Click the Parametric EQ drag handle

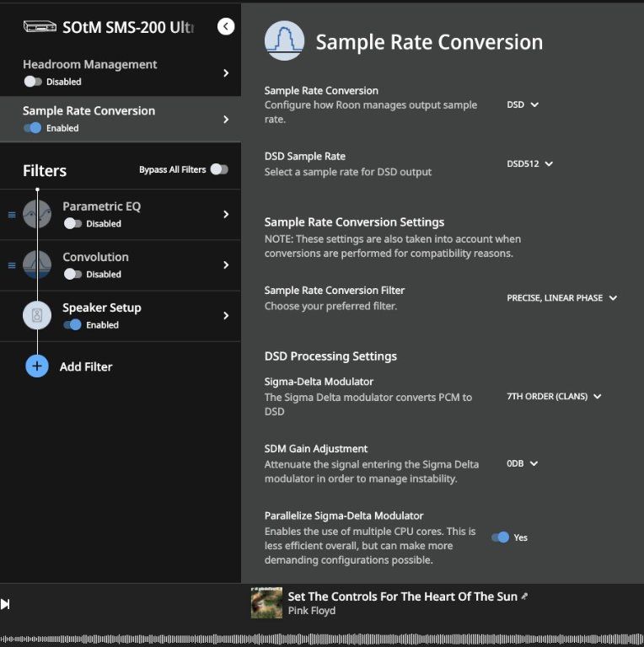[x=12, y=215]
